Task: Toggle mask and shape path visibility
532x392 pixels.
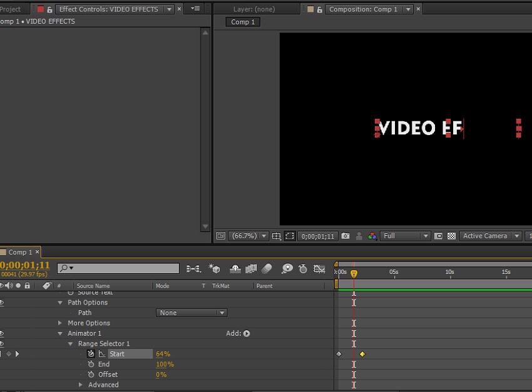Action: coord(289,236)
